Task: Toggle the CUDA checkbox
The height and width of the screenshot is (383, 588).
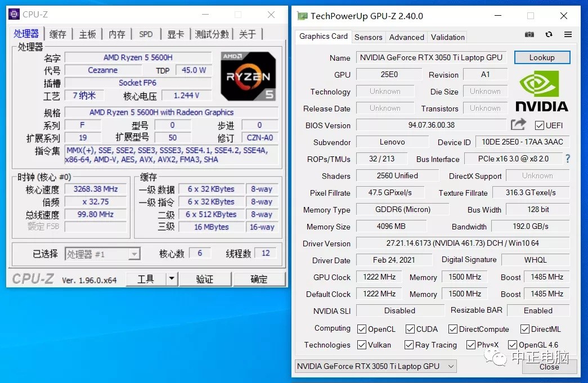Action: (x=410, y=329)
